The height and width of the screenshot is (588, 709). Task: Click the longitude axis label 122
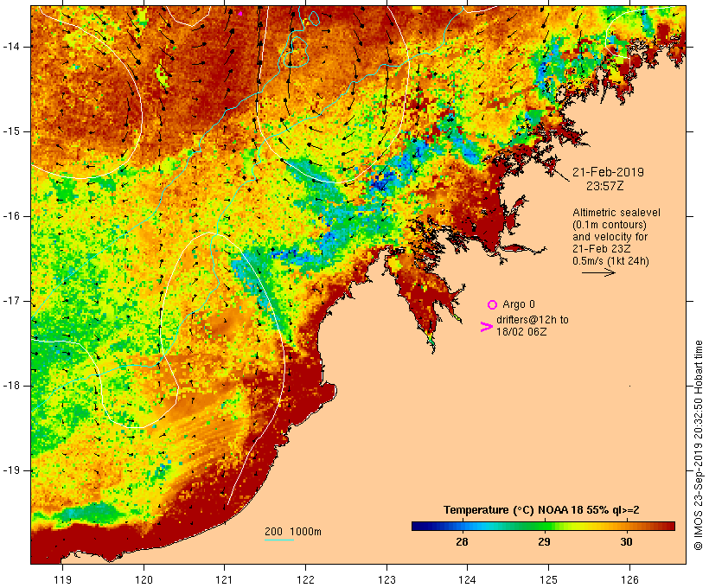point(306,580)
